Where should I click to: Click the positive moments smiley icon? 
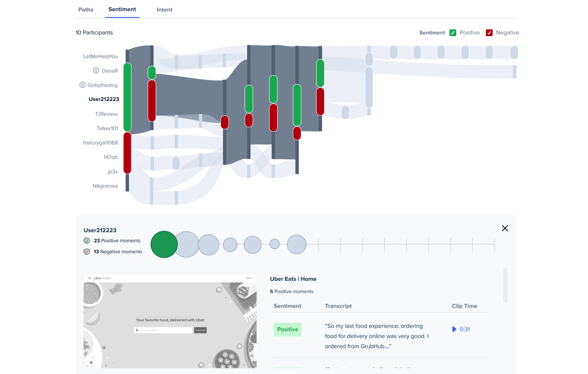click(87, 241)
